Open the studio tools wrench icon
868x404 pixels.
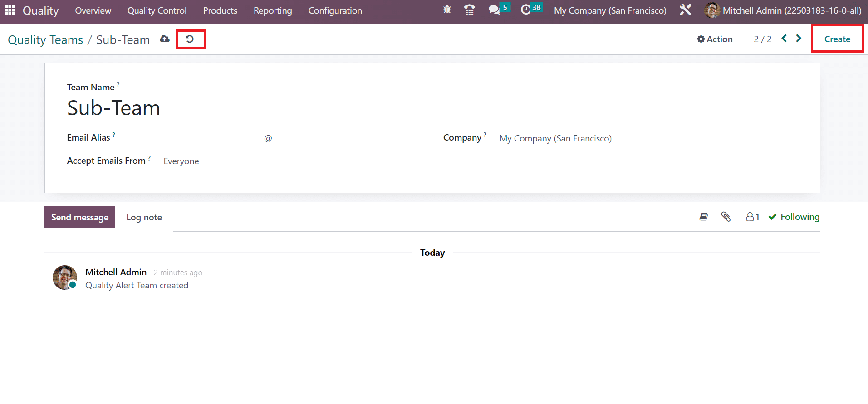pyautogui.click(x=685, y=10)
